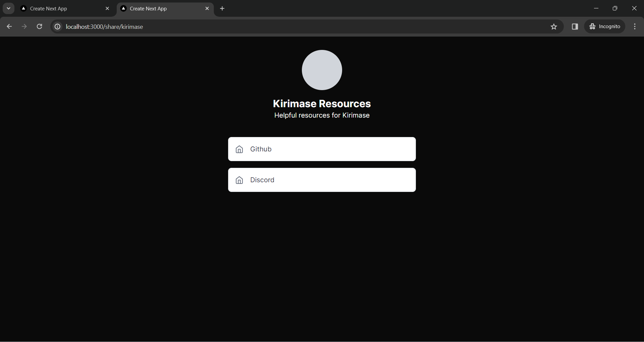The height and width of the screenshot is (342, 644).
Task: Go forward in browser history
Action: click(x=24, y=26)
